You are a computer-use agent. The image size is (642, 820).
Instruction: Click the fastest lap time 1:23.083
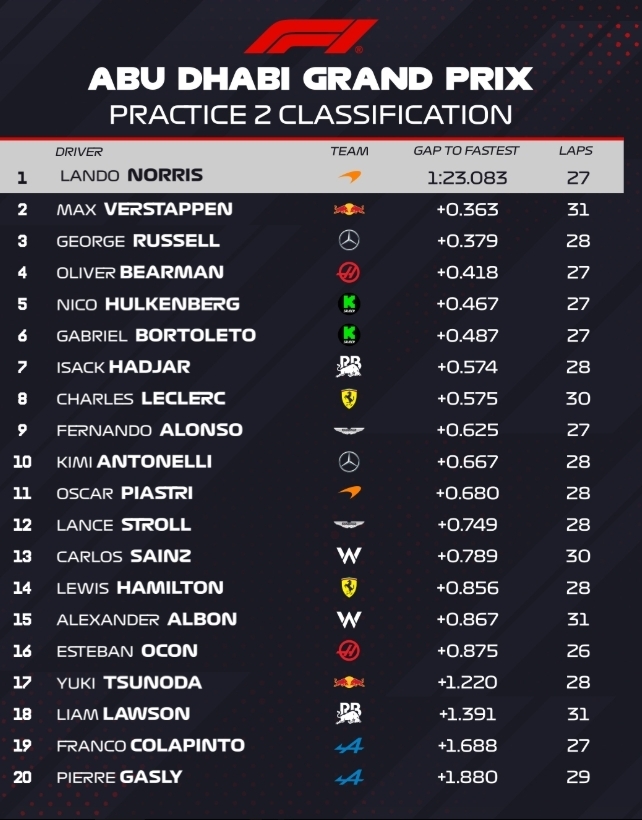[467, 178]
